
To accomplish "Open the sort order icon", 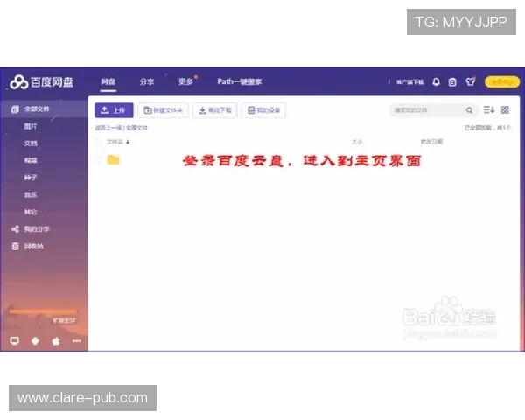I will (489, 109).
